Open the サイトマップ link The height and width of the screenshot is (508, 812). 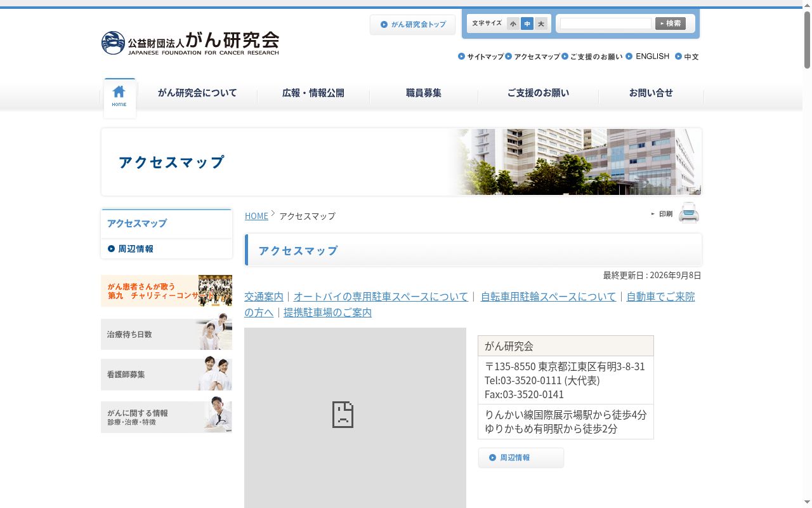click(481, 57)
